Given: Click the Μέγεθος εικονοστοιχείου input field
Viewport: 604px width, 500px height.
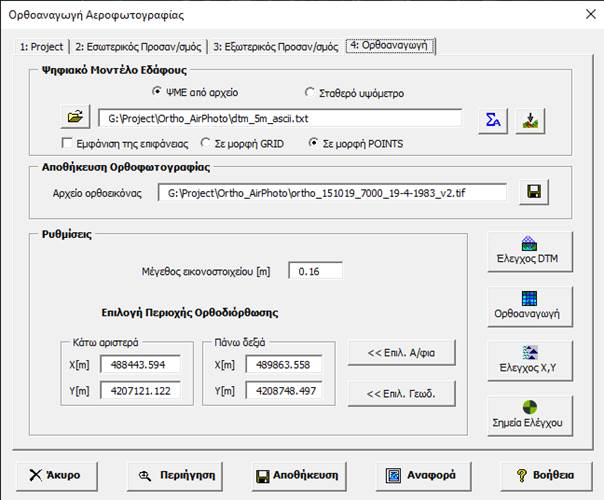Looking at the screenshot, I should (x=315, y=271).
